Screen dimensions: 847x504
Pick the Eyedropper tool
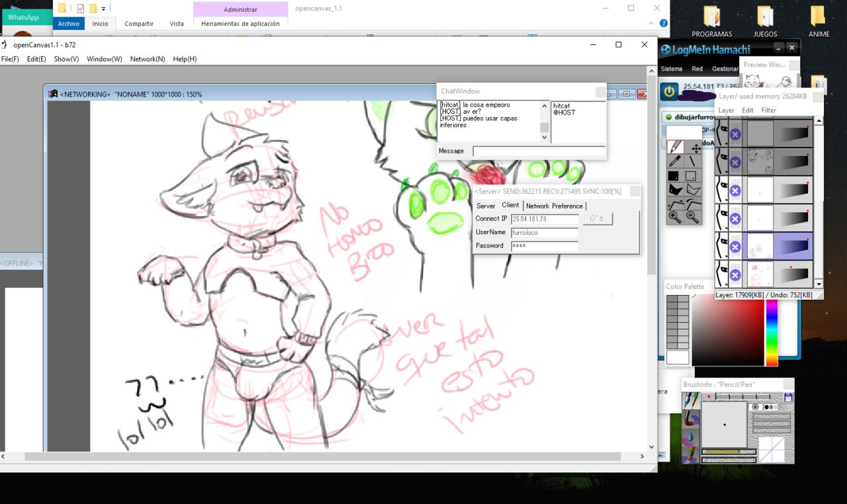coord(675,161)
